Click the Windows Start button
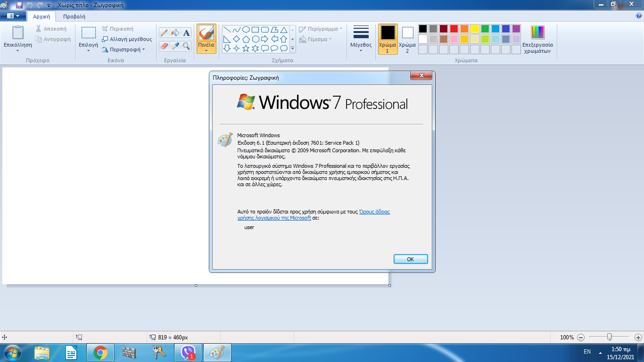644x362 pixels. tap(13, 353)
